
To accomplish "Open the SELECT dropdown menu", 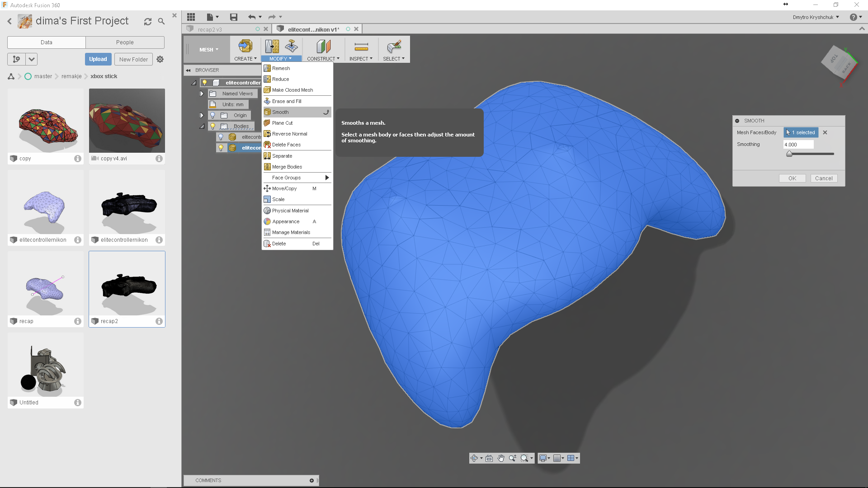I will pos(393,59).
